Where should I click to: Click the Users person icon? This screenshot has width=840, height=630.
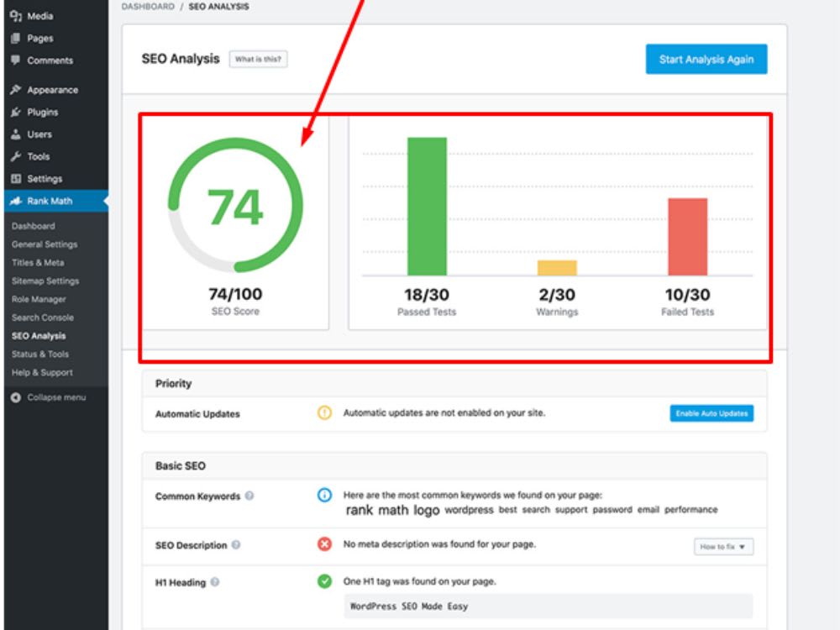tap(15, 134)
